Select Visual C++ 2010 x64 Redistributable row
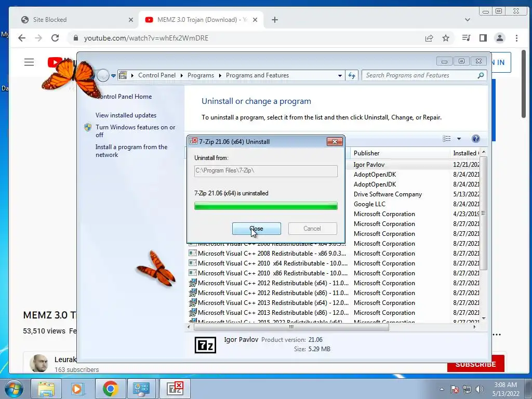This screenshot has height=399, width=532. pos(334,263)
